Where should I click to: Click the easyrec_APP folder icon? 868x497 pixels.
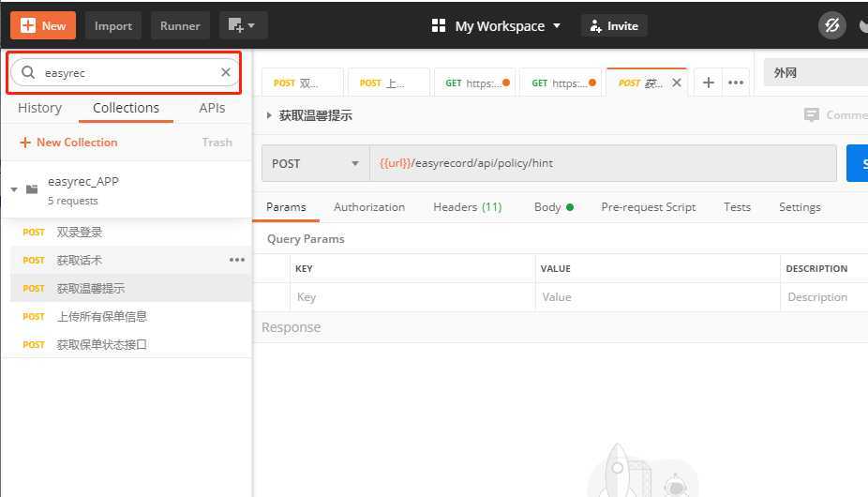32,189
